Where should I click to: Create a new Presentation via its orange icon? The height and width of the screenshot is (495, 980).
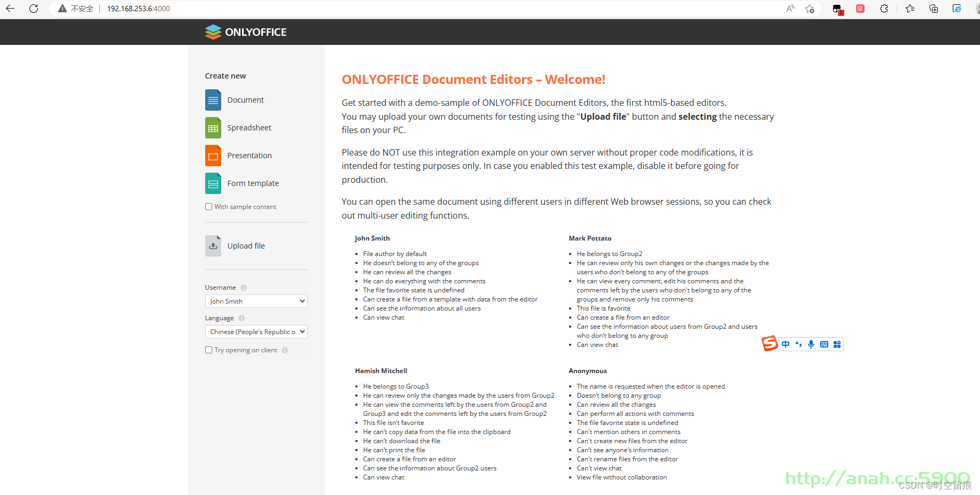[x=213, y=156]
